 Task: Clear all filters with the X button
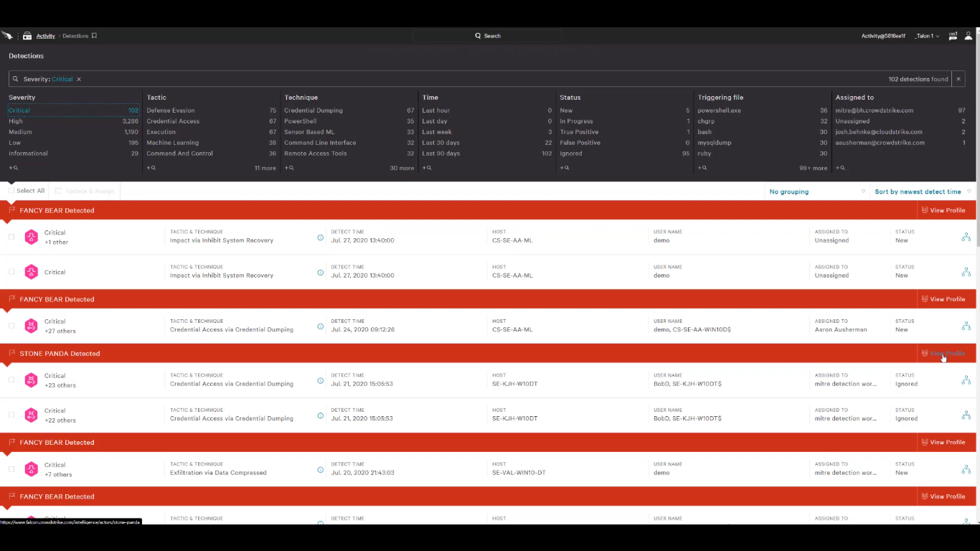tap(958, 80)
